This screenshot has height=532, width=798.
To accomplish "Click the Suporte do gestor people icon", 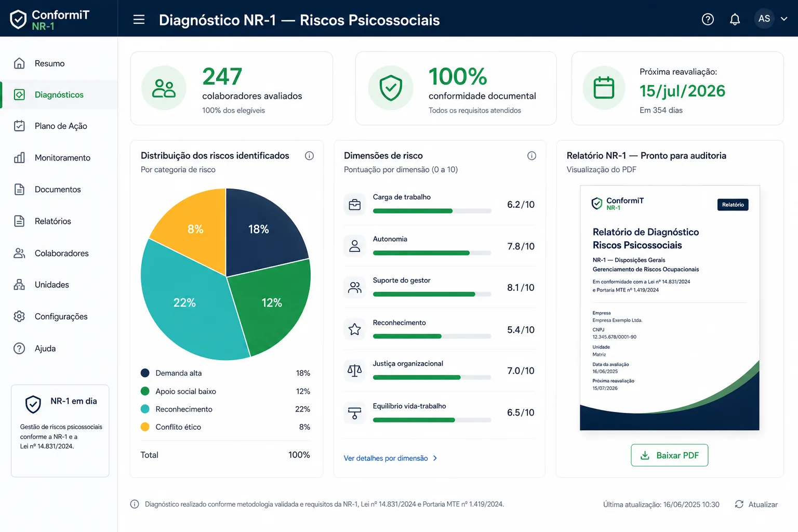I will [355, 287].
